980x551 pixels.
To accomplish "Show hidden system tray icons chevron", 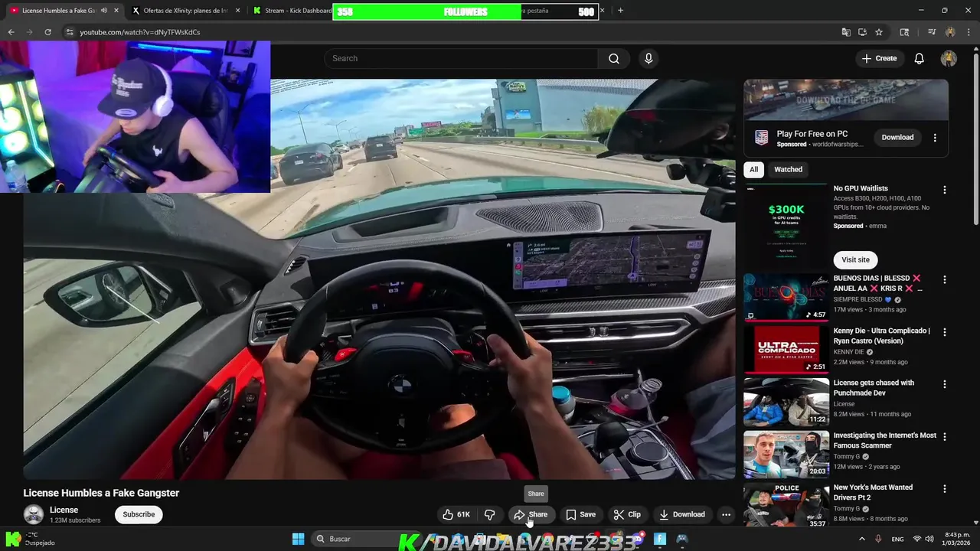I will click(861, 539).
